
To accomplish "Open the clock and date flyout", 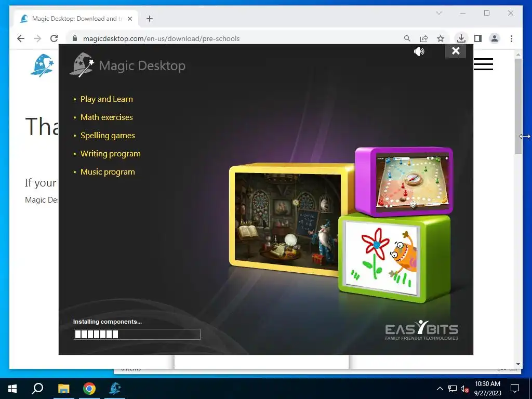I will click(x=487, y=389).
